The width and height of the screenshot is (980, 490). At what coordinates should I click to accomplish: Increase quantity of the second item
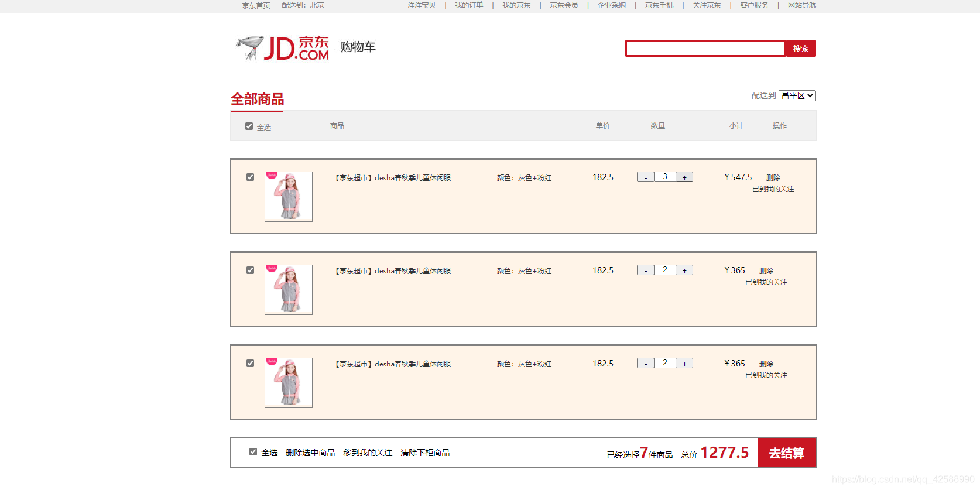click(684, 270)
